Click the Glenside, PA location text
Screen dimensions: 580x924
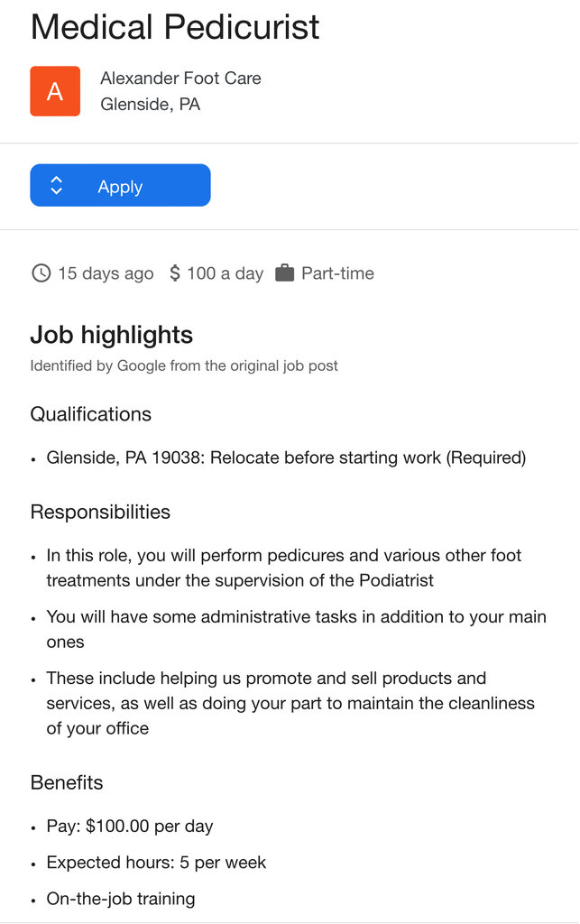pyautogui.click(x=150, y=105)
